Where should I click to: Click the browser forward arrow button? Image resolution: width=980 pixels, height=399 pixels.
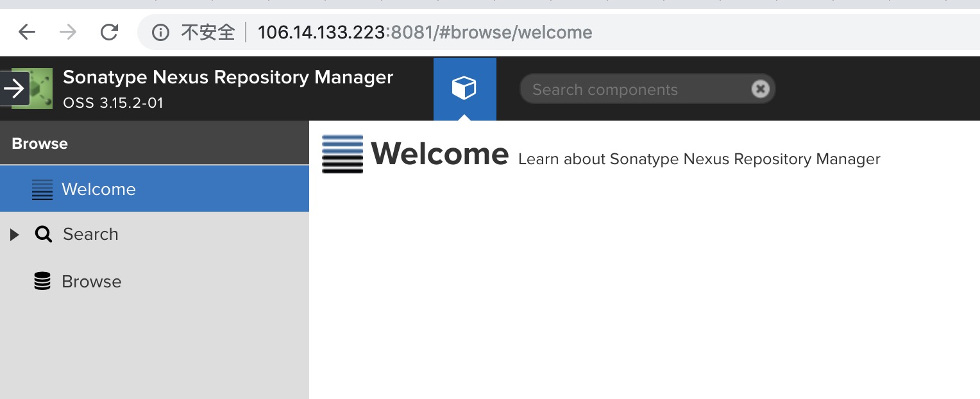click(x=67, y=32)
